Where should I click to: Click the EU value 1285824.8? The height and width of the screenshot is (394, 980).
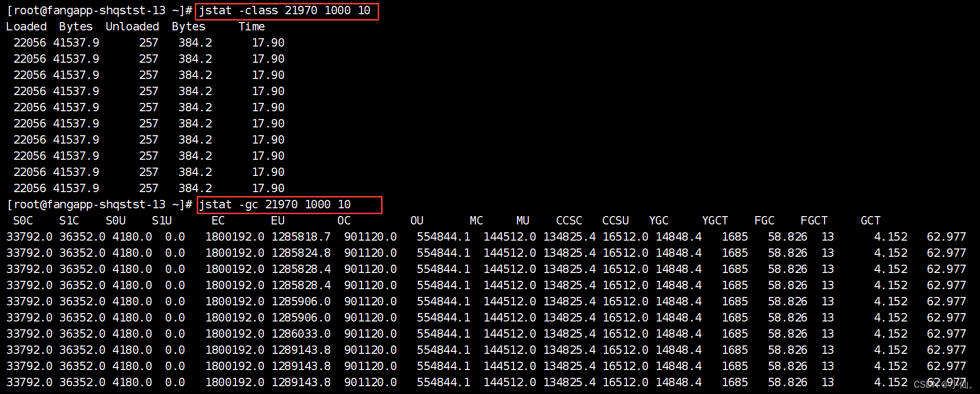(301, 253)
